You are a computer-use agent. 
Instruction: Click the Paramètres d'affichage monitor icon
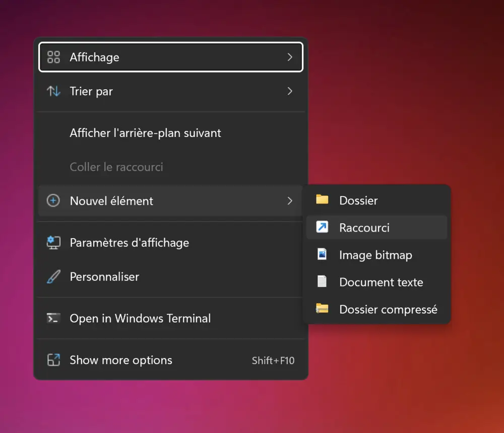pyautogui.click(x=53, y=243)
